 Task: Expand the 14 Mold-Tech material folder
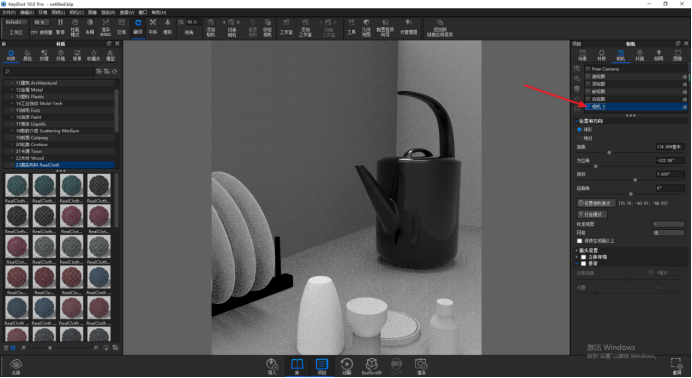pyautogui.click(x=11, y=103)
